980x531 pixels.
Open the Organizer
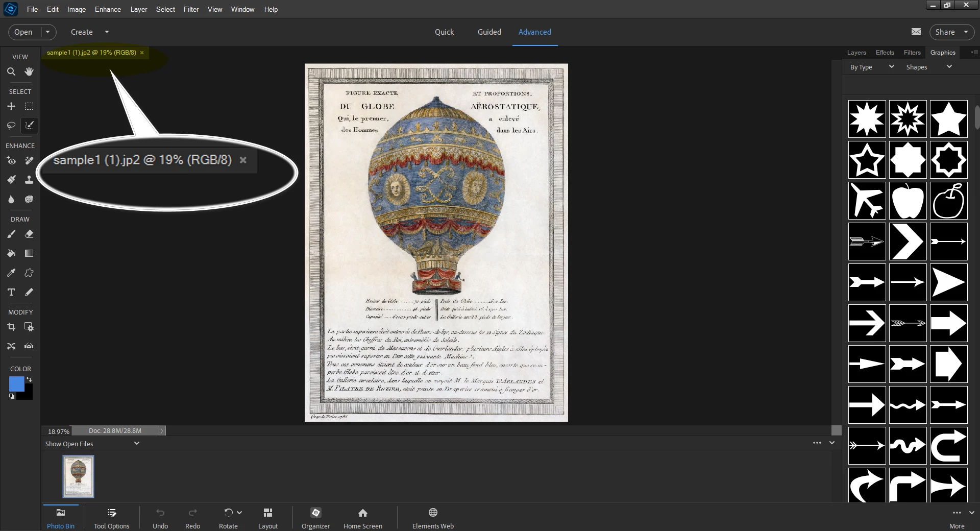point(316,518)
